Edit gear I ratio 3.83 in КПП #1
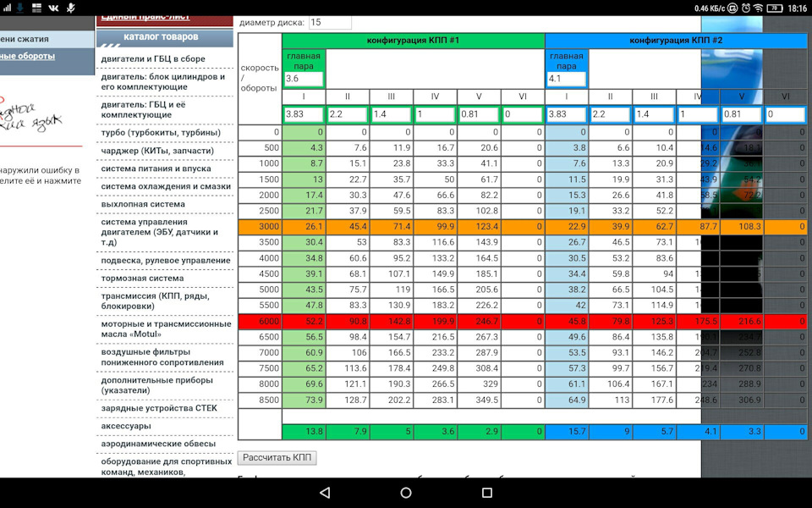 pos(304,114)
